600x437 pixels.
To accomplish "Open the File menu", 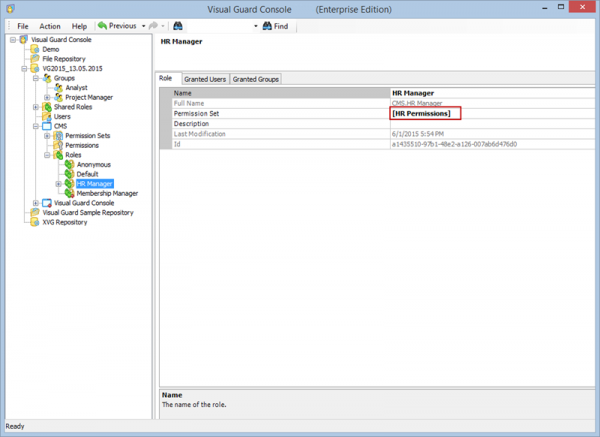I will [23, 26].
